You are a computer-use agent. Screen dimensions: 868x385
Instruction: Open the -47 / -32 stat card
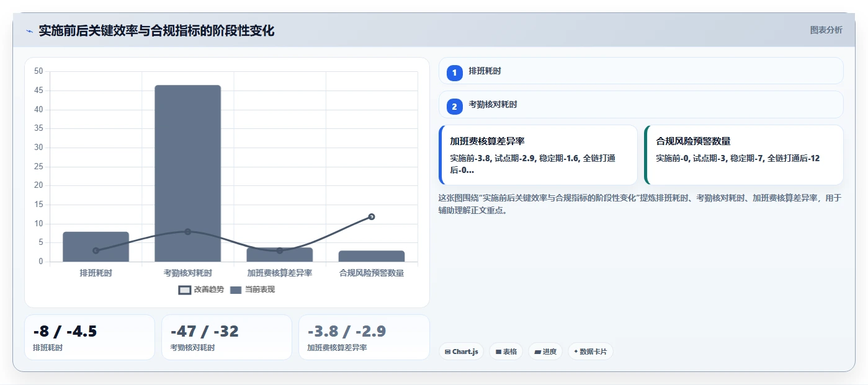[x=226, y=337]
